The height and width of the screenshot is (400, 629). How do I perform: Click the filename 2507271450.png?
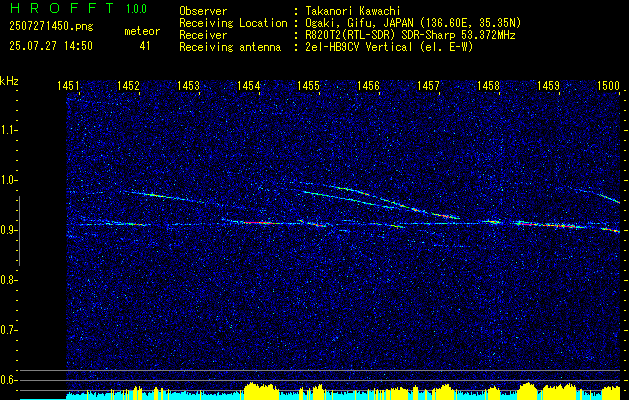point(51,27)
